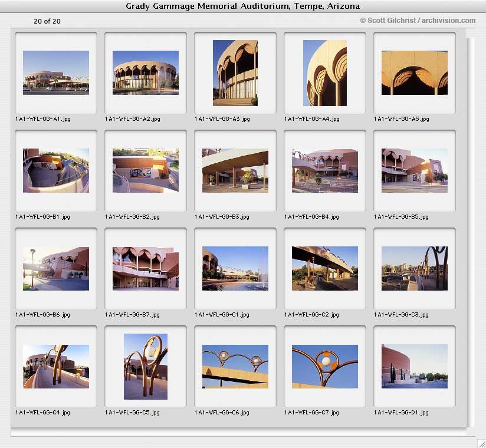Select the 1A1-WFL-GG-B7.jpg entrance photo
This screenshot has width=486, height=448.
tap(145, 269)
